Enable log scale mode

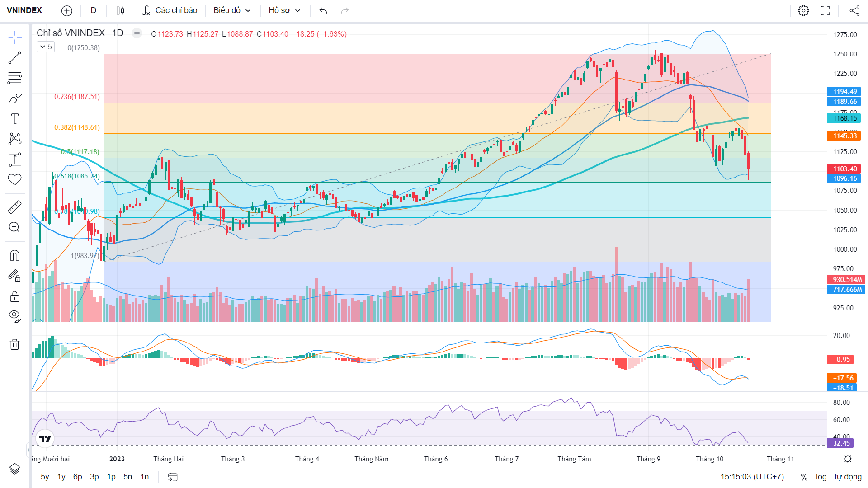pyautogui.click(x=821, y=477)
